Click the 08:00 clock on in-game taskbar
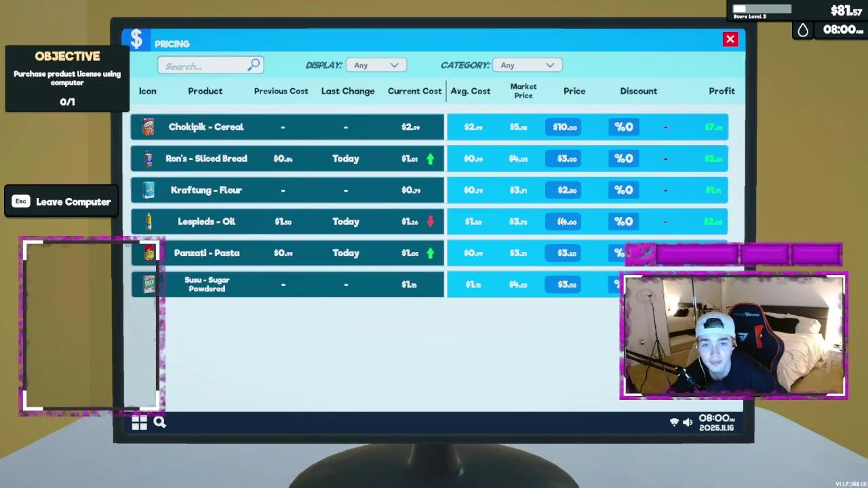This screenshot has height=488, width=868. click(x=716, y=418)
